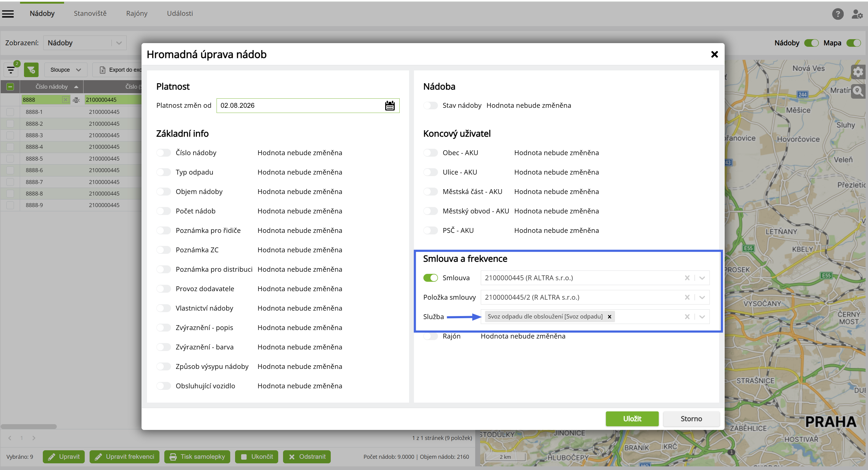This screenshot has width=868, height=470.
Task: Open the calendar date picker icon
Action: coord(390,105)
